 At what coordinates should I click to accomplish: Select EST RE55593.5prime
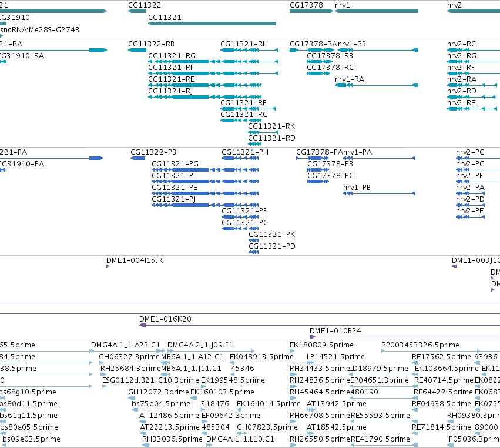(x=380, y=416)
